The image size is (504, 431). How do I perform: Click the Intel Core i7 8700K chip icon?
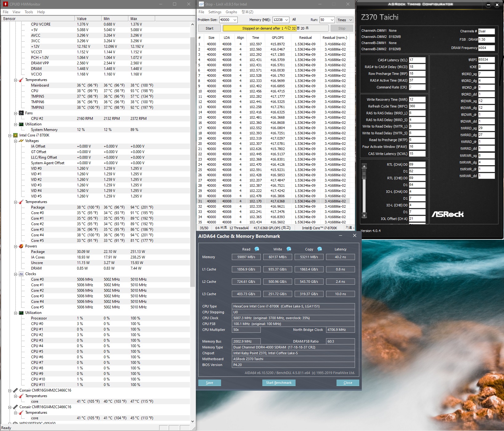15,135
